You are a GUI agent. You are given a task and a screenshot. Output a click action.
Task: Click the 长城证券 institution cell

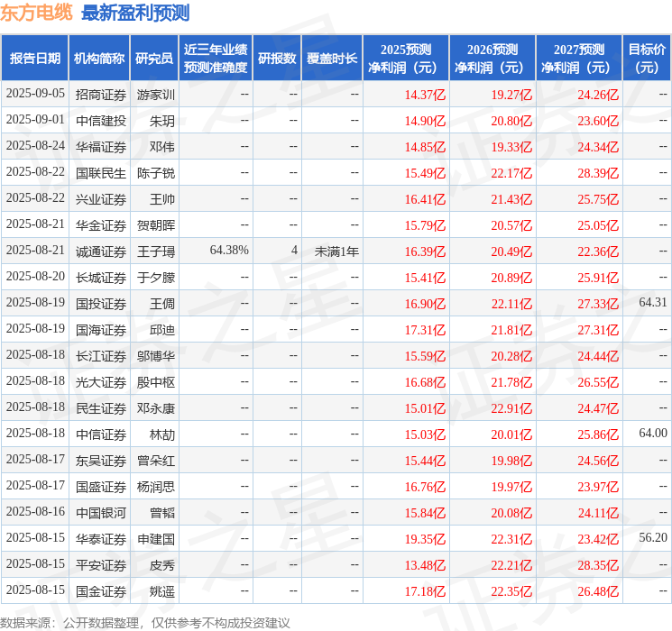point(101,277)
